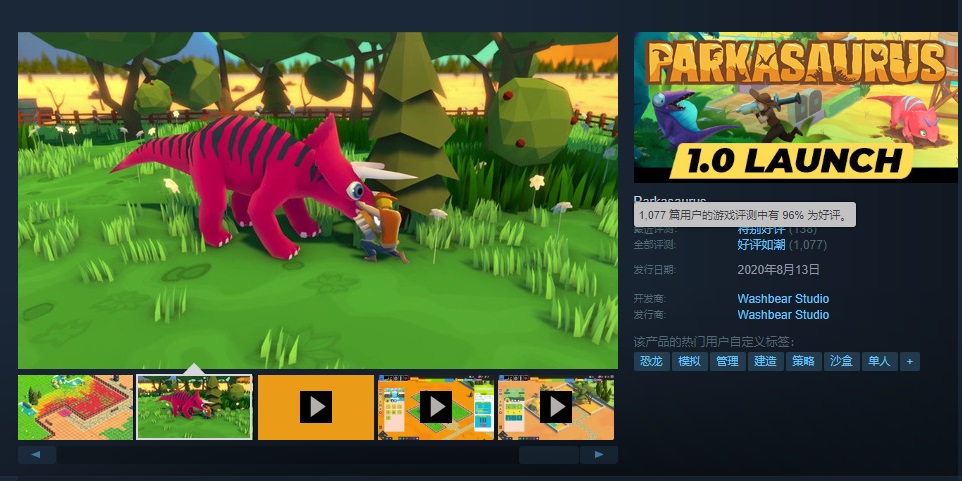Screen dimensions: 962x481
Task: Expand more tags with the + button
Action: click(x=909, y=361)
